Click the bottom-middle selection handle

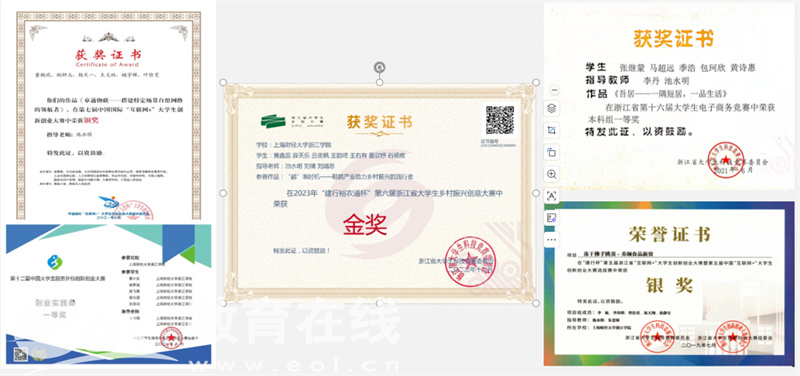380,303
